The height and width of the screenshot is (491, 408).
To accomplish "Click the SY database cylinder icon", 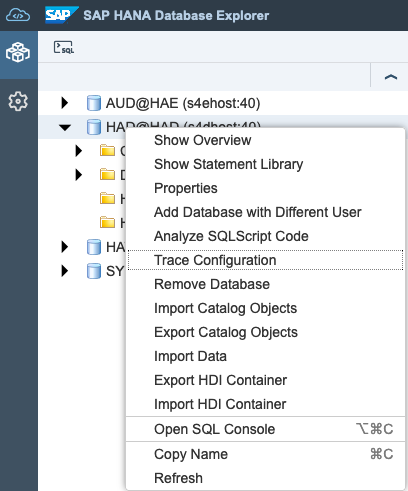I will (94, 271).
